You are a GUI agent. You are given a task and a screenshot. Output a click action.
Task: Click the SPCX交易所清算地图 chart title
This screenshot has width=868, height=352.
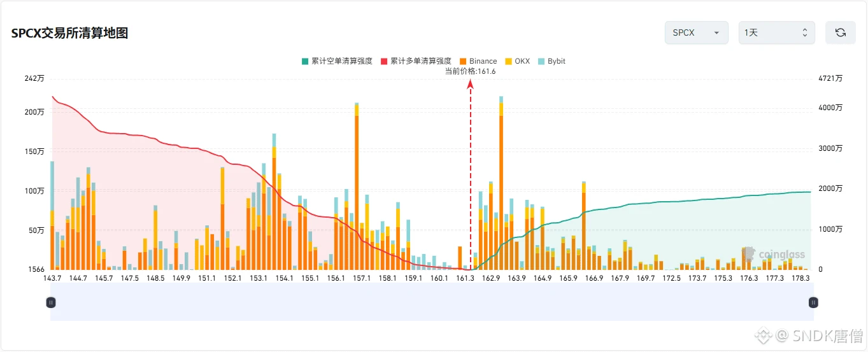click(x=70, y=33)
